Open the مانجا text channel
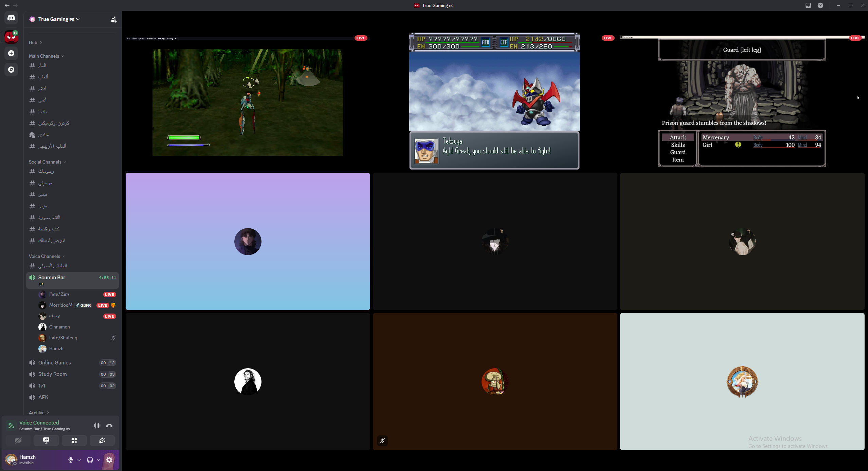The image size is (868, 471). (x=73, y=112)
